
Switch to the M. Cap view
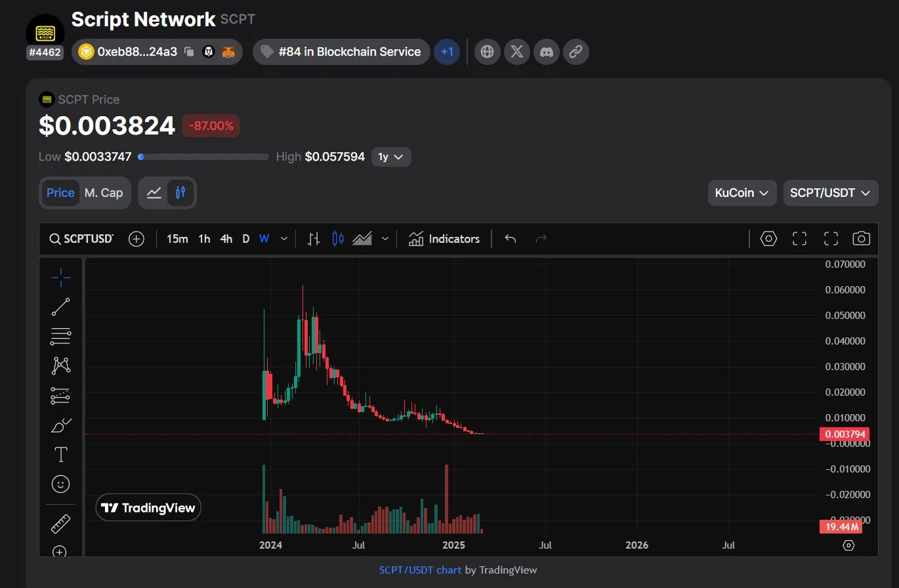pyautogui.click(x=104, y=193)
